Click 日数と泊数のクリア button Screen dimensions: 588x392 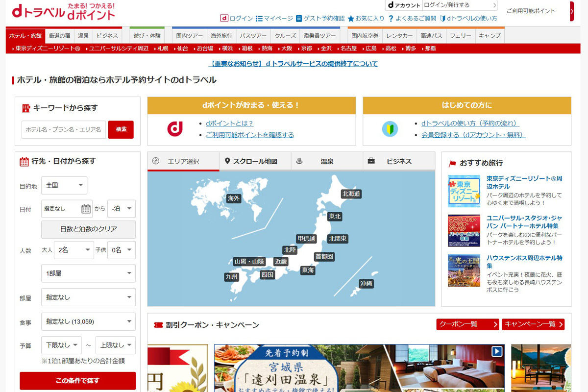[88, 229]
